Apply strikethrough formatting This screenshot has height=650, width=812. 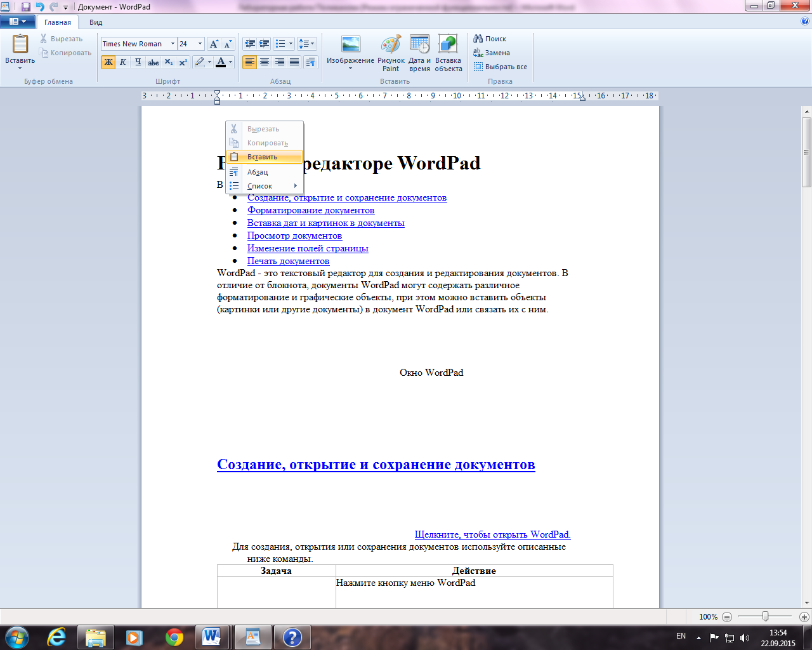[x=153, y=62]
